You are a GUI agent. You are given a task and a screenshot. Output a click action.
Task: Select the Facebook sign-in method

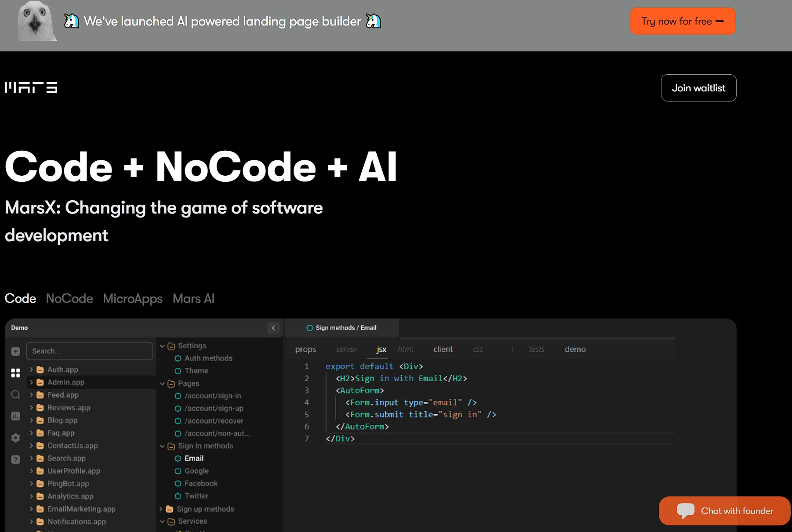201,483
